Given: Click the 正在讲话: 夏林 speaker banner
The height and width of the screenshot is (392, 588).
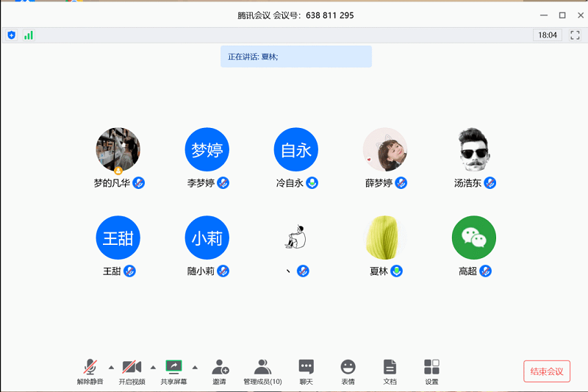Looking at the screenshot, I should pos(296,57).
